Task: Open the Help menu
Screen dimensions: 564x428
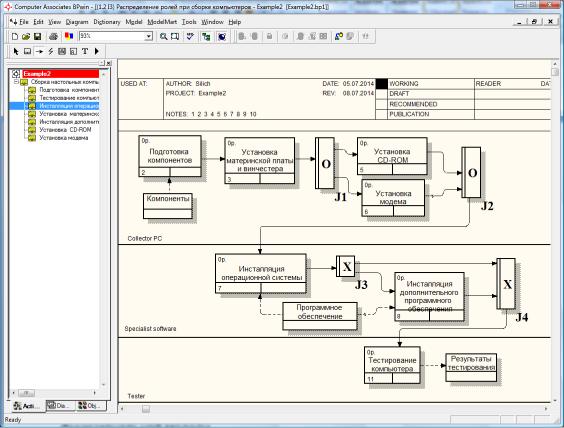Action: point(235,22)
